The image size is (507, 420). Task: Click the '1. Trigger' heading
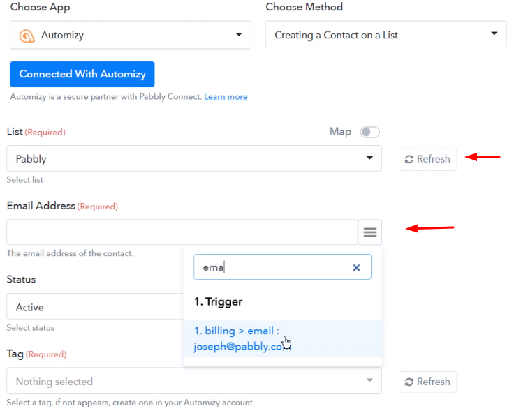point(218,302)
